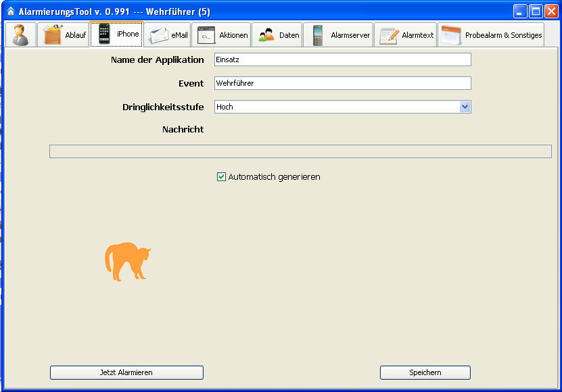Click the Probealarm calendar icon
The width and height of the screenshot is (562, 392).
click(x=451, y=35)
